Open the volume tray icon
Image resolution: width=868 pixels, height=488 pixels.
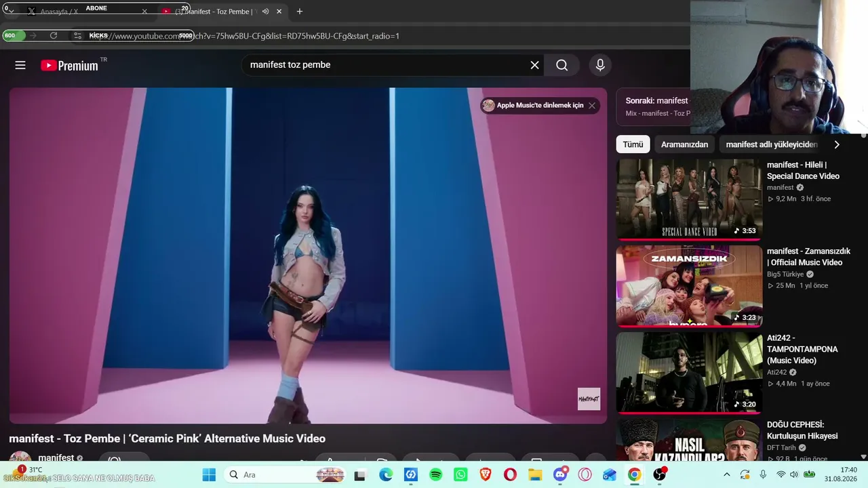coord(794,474)
